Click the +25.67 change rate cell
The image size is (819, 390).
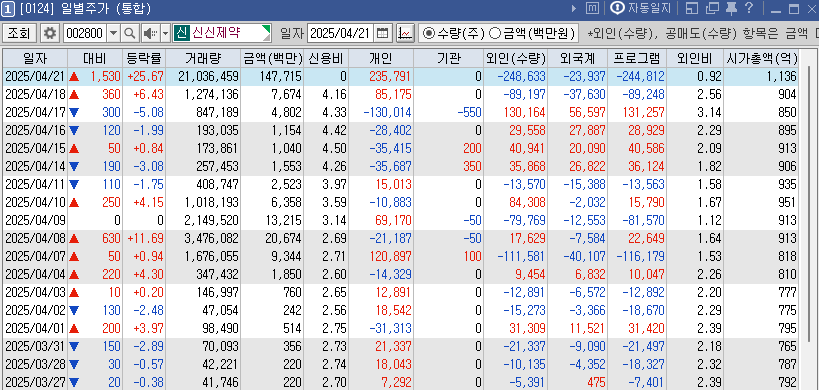(145, 77)
